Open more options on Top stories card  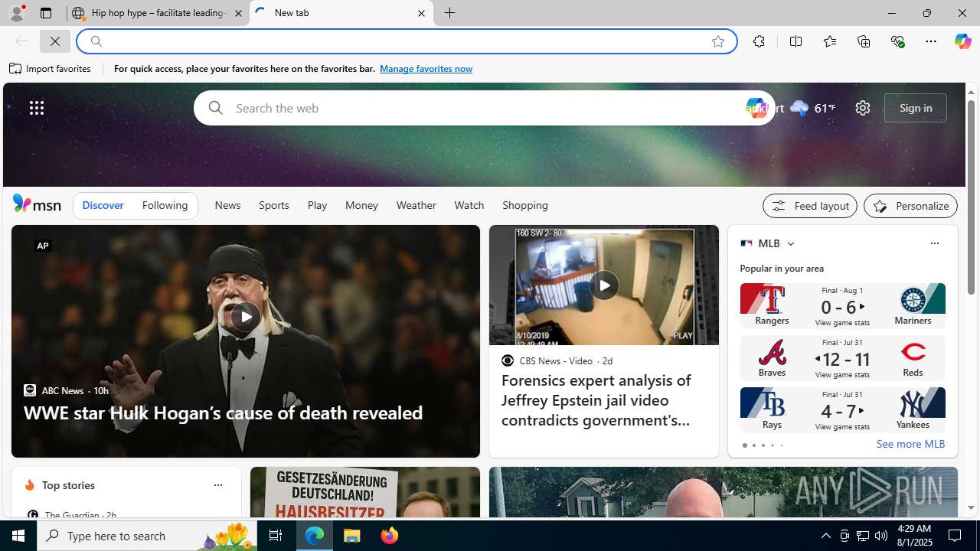tap(217, 485)
